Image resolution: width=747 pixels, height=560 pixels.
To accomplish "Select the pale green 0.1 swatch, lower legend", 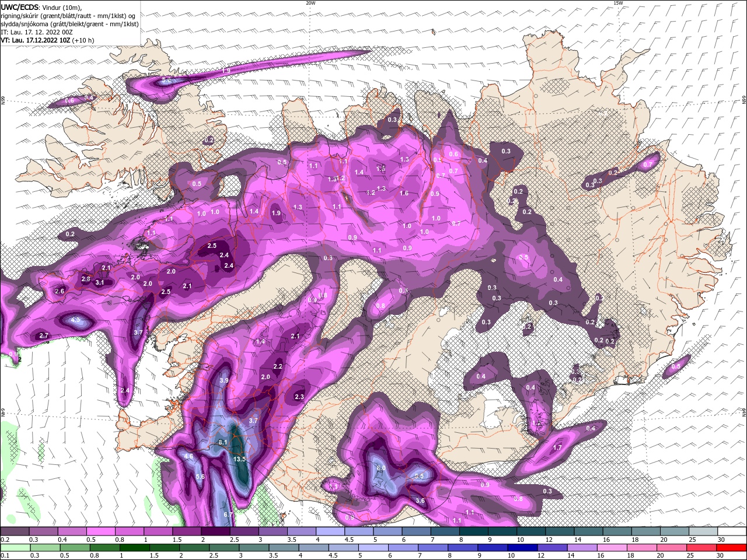I will [15, 547].
